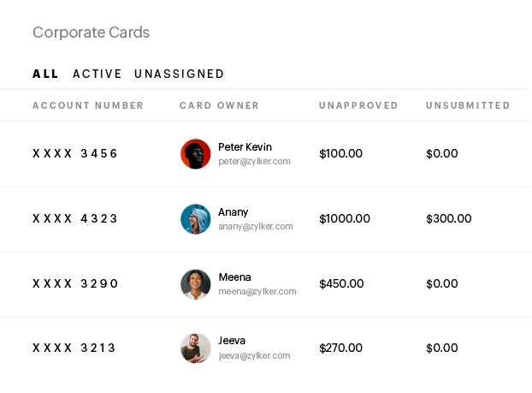Click Meena's profile avatar
Screen dimensions: 532x393
click(x=195, y=284)
